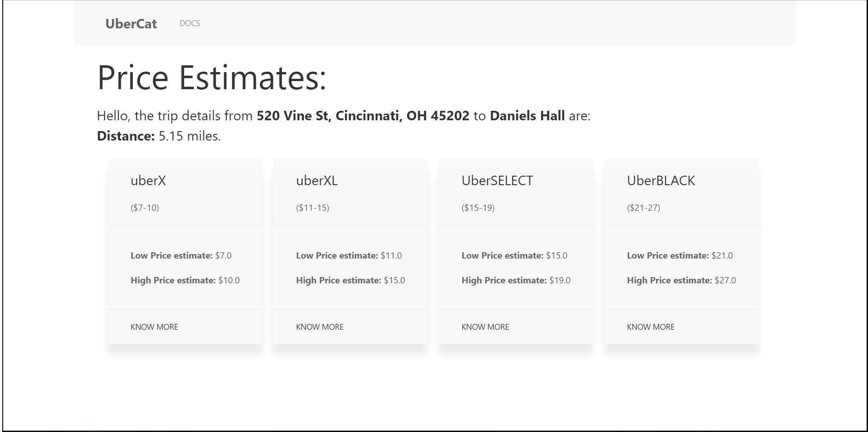Select the UberBLACK card title
Image resolution: width=868 pixels, height=432 pixels.
[661, 181]
